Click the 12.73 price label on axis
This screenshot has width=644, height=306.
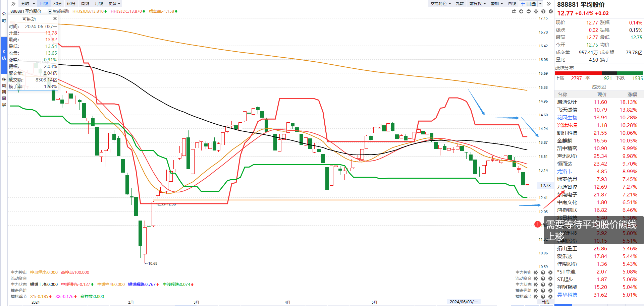pyautogui.click(x=545, y=186)
